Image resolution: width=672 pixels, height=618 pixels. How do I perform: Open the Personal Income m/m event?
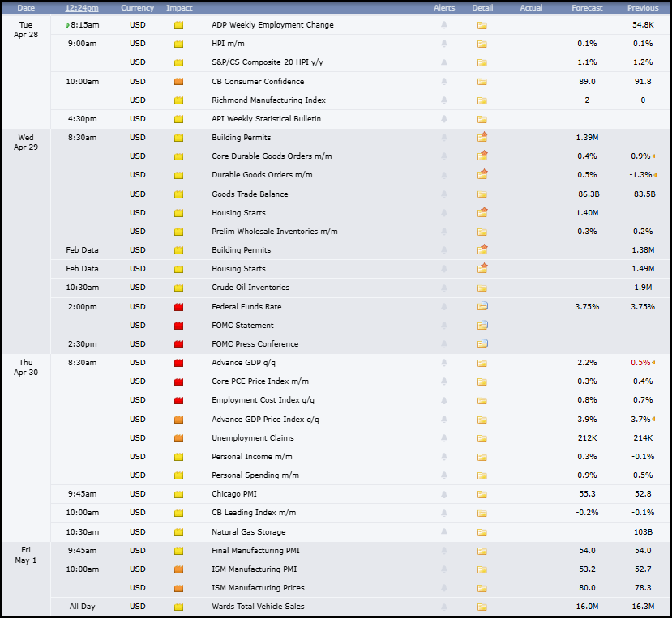tap(252, 457)
